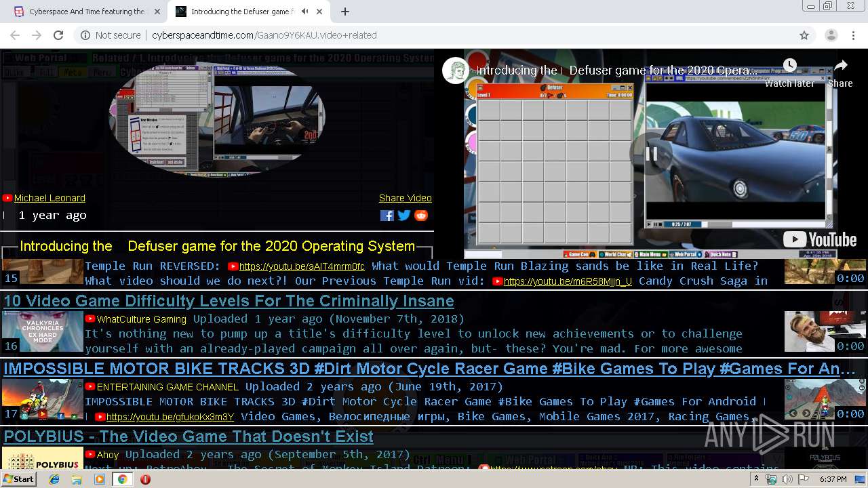
Task: Click system clock 6:37 PM
Action: point(833,479)
